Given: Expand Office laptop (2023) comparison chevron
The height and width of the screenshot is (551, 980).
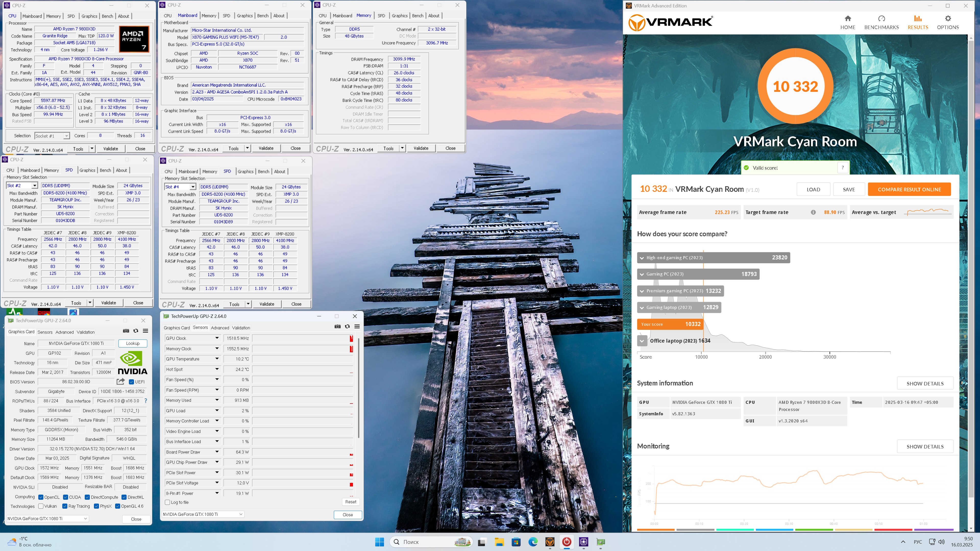Looking at the screenshot, I should point(642,341).
